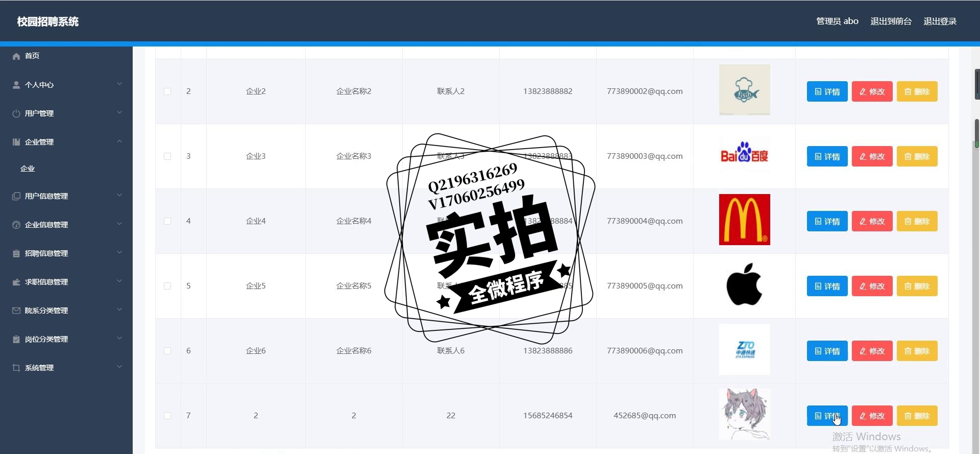
Task: Click the home icon beside 首页
Action: (x=16, y=56)
